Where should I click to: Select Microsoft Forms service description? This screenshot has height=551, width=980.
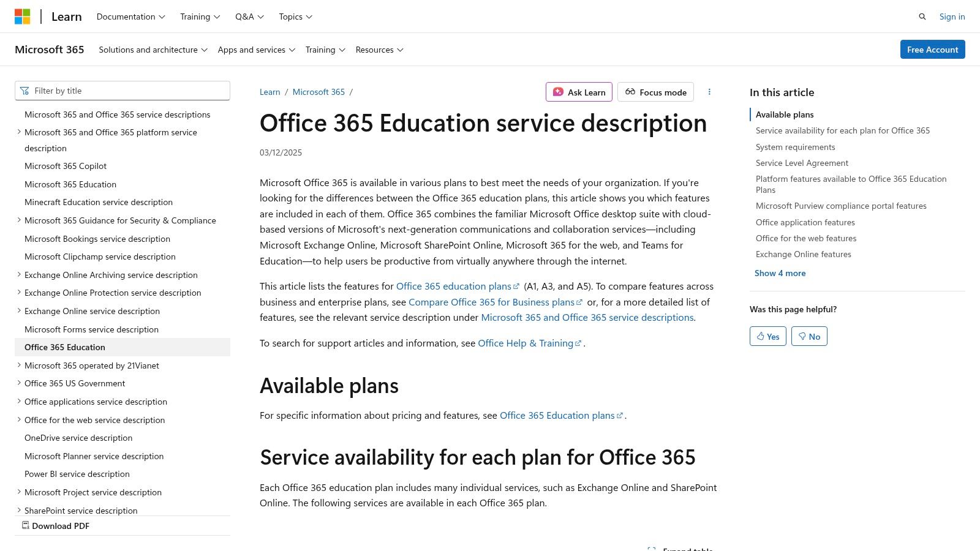point(91,329)
